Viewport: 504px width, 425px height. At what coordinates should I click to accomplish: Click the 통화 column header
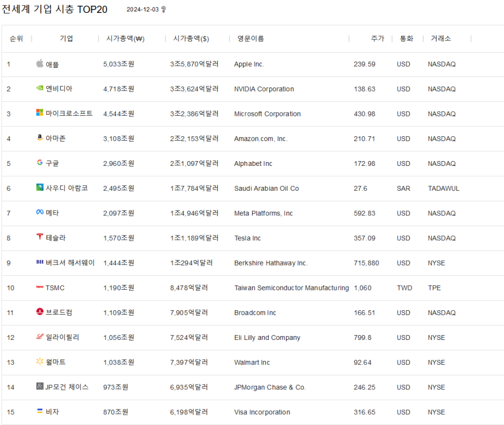pyautogui.click(x=407, y=39)
